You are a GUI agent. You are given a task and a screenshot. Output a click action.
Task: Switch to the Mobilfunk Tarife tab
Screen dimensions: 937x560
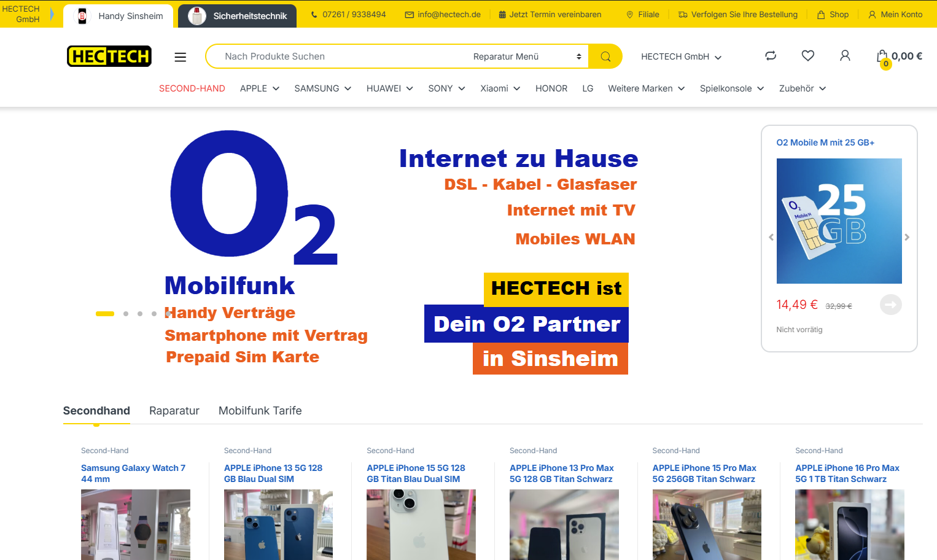[x=260, y=411]
